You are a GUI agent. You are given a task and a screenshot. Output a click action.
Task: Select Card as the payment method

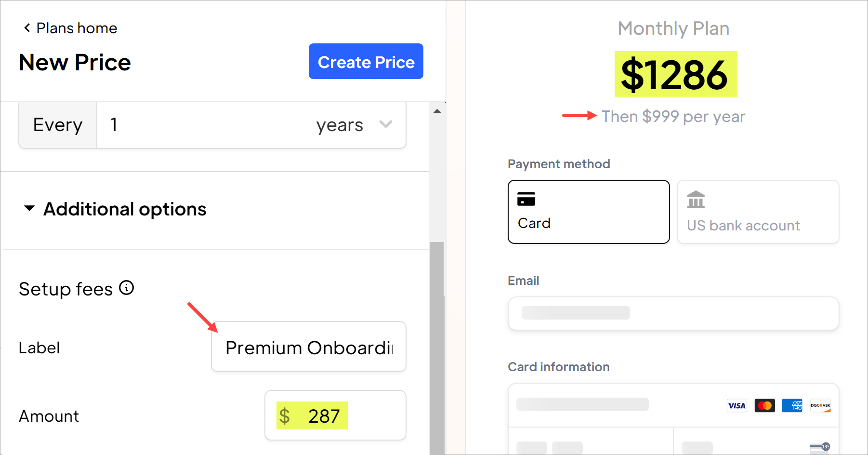tap(588, 212)
